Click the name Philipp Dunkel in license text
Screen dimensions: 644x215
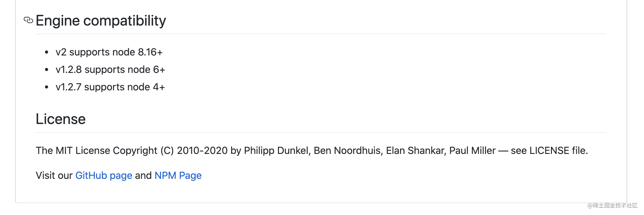click(x=277, y=150)
